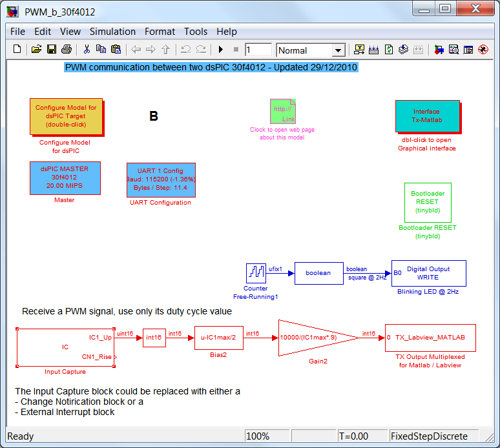The height and width of the screenshot is (448, 500).
Task: Open the Format menu
Action: click(x=160, y=32)
